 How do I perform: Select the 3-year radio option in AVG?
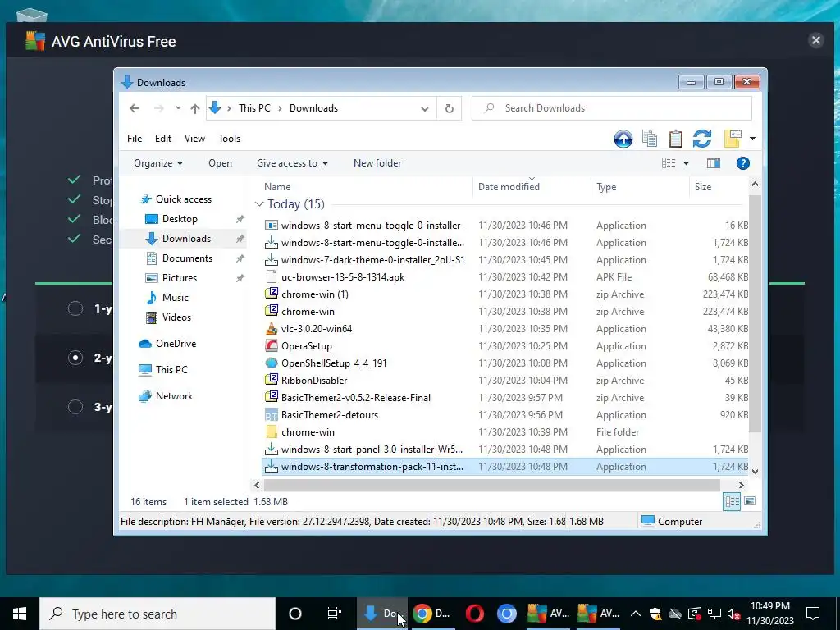point(75,407)
